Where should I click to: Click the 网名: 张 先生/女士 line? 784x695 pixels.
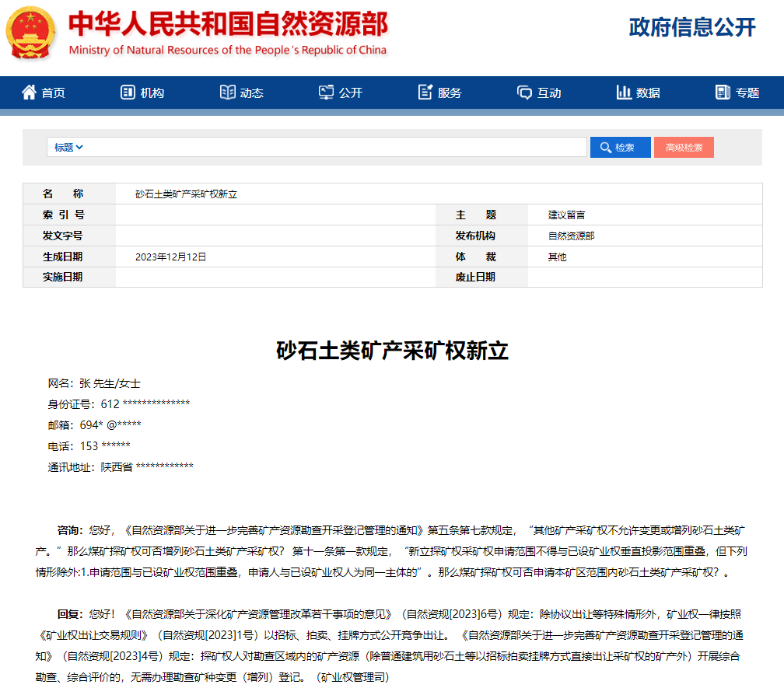tap(94, 383)
